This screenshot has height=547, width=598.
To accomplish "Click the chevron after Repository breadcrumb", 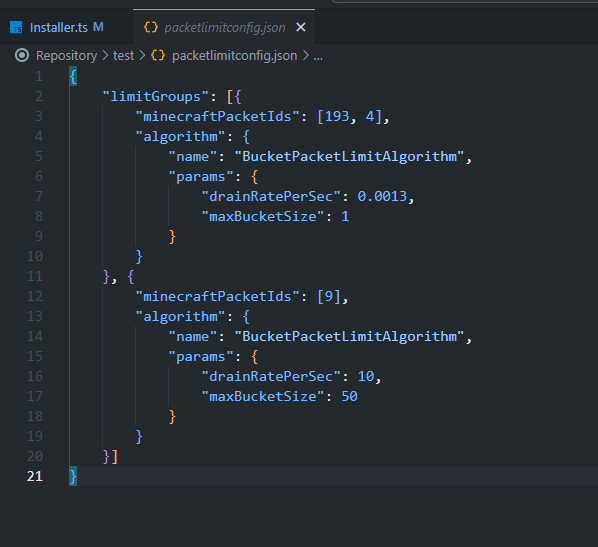I will coord(105,56).
